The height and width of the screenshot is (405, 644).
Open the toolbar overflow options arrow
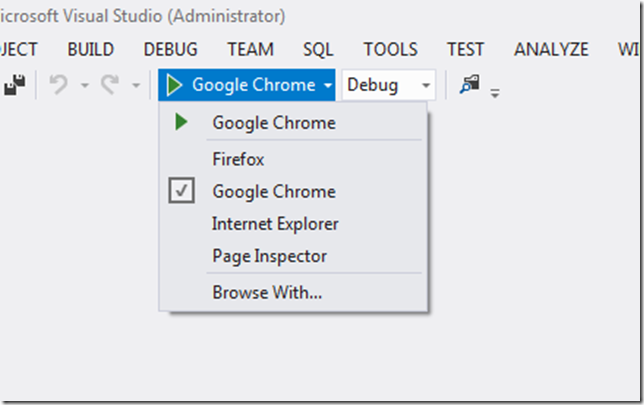[494, 92]
